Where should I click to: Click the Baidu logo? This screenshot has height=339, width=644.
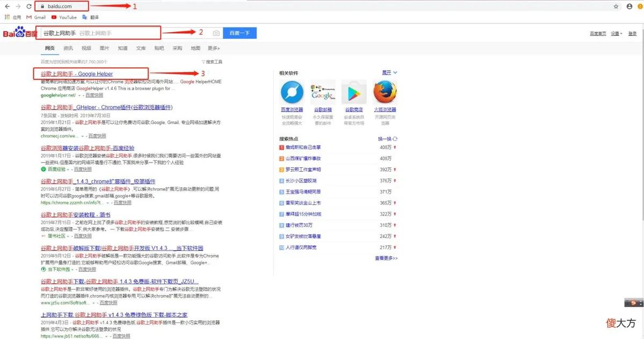click(20, 33)
